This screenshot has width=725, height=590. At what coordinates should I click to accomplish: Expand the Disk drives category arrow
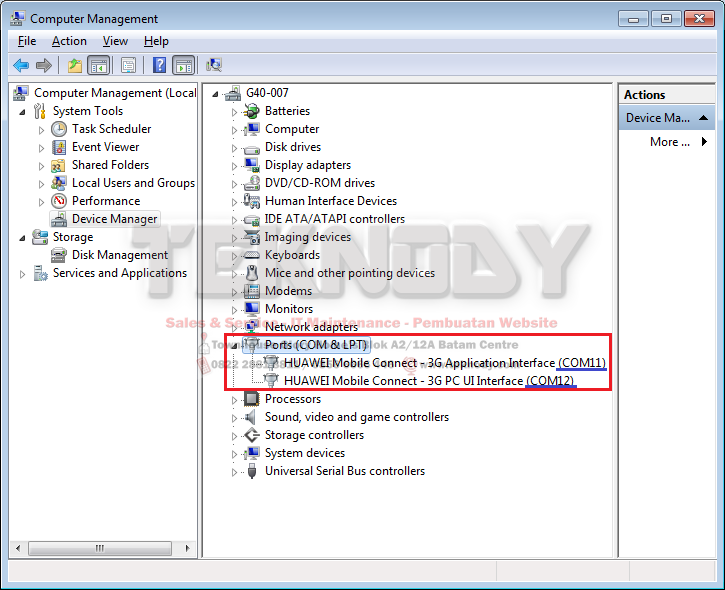[x=234, y=148]
